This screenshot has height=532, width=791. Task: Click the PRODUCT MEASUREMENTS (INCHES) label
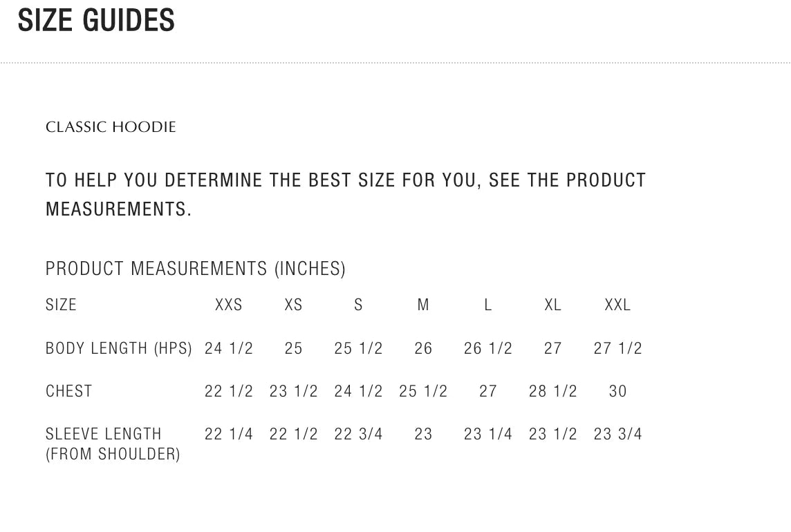click(196, 269)
